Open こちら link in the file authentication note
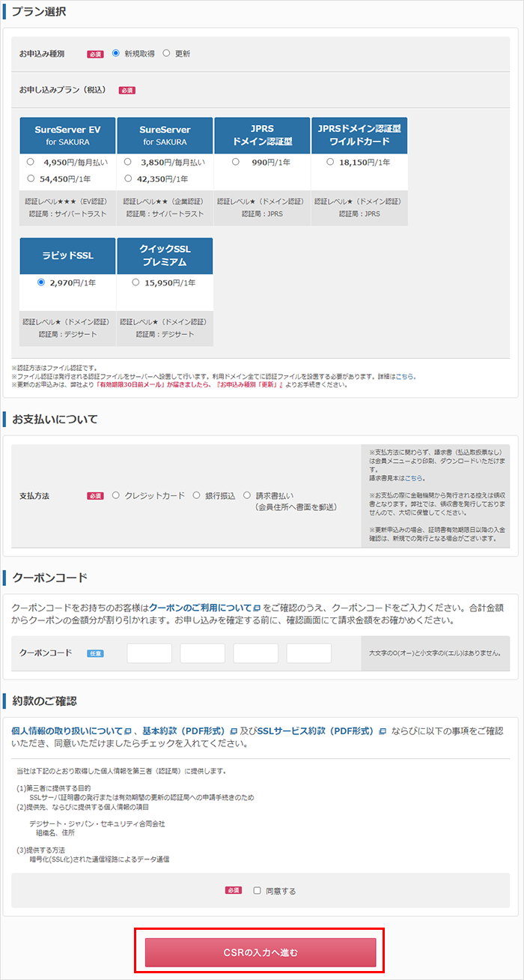This screenshot has width=524, height=980. click(x=405, y=376)
